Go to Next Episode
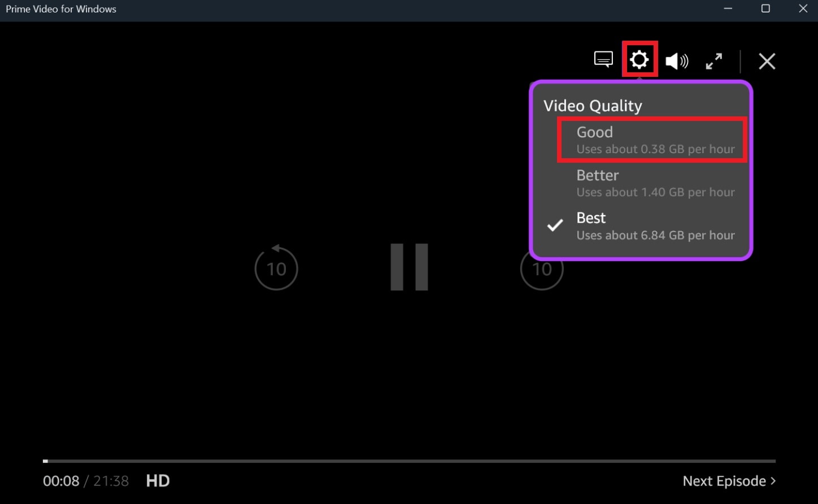The image size is (818, 504). coord(729,481)
